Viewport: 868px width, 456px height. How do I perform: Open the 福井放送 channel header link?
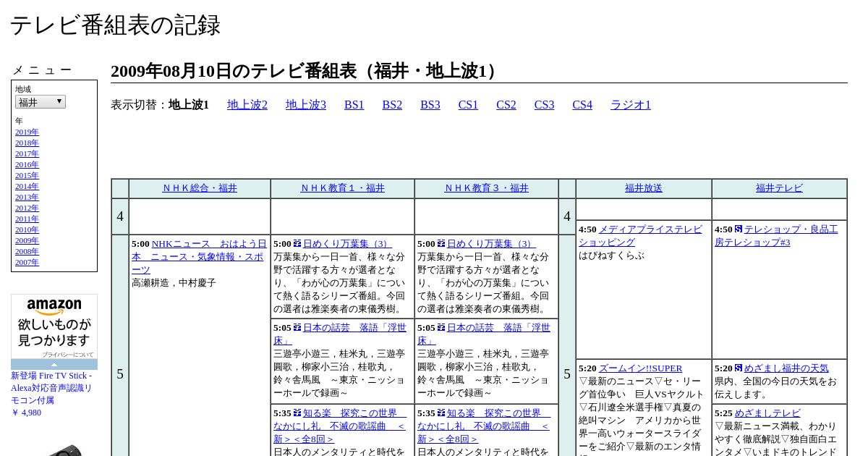click(644, 188)
